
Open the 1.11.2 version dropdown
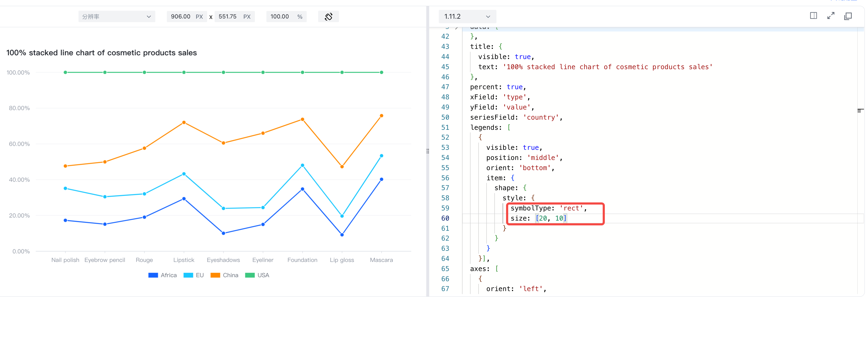click(467, 17)
